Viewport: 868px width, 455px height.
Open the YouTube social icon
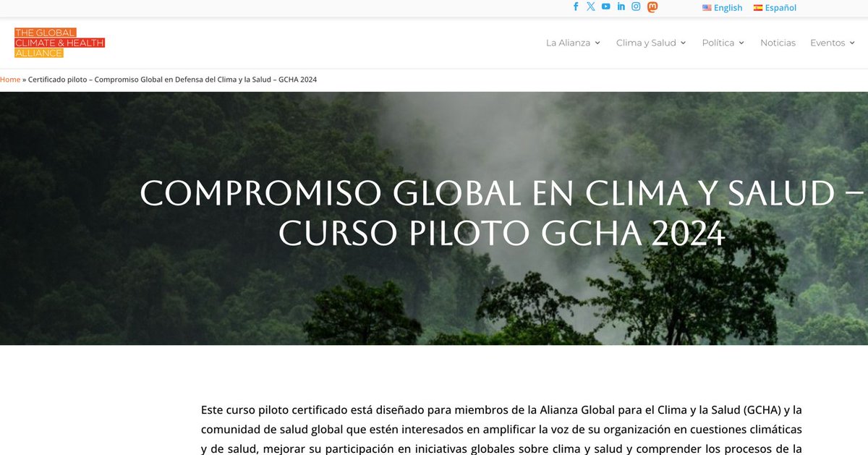click(x=606, y=7)
